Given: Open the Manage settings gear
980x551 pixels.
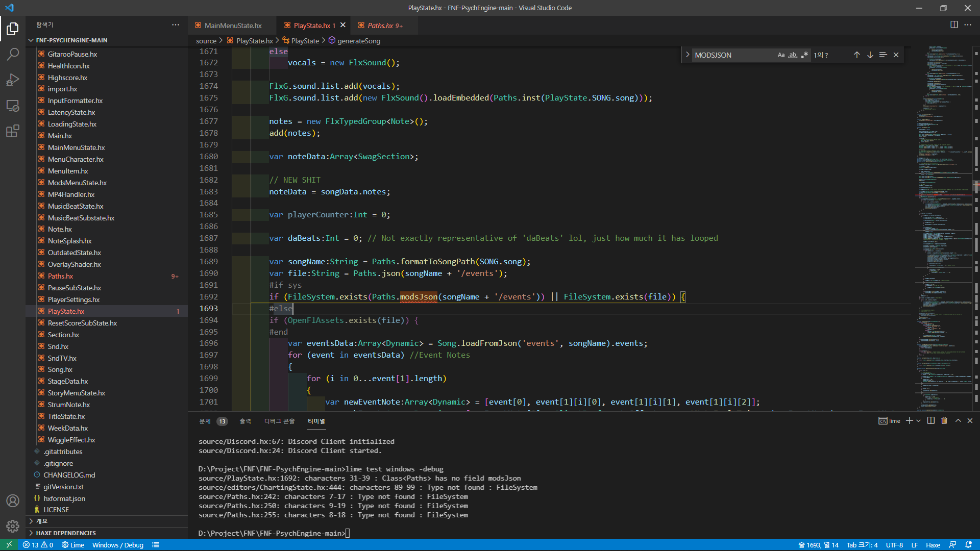Looking at the screenshot, I should tap(13, 526).
